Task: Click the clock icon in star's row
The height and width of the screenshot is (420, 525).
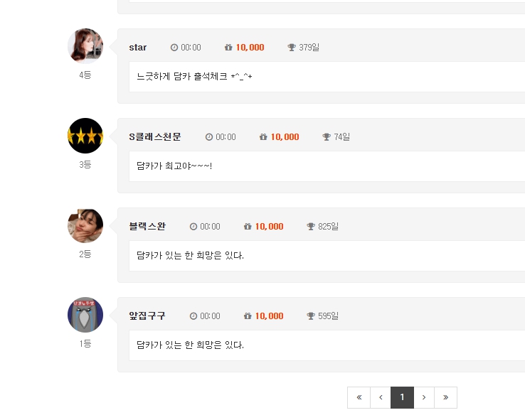Action: 174,48
